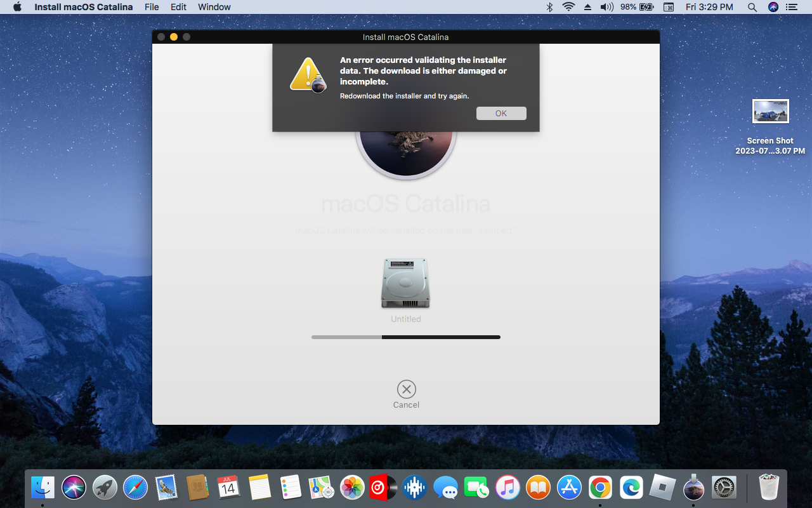Click OK to dismiss the error dialog
Viewport: 812px width, 508px height.
tap(501, 113)
